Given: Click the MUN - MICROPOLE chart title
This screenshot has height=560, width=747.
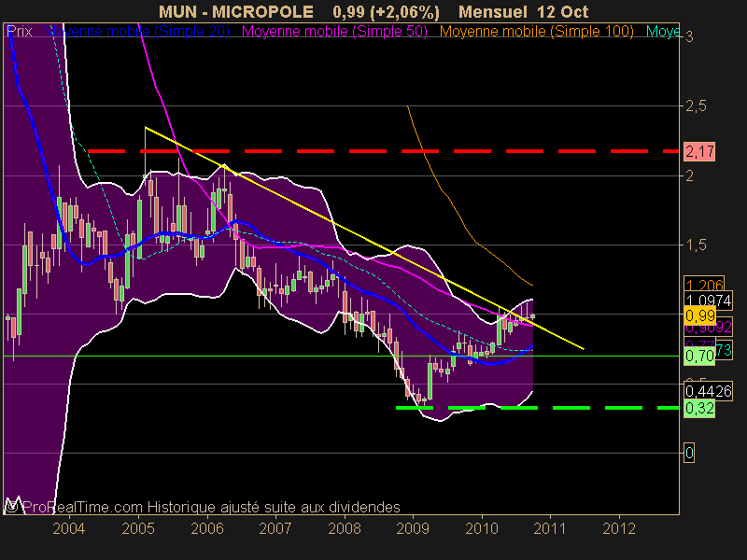Looking at the screenshot, I should click(x=236, y=11).
